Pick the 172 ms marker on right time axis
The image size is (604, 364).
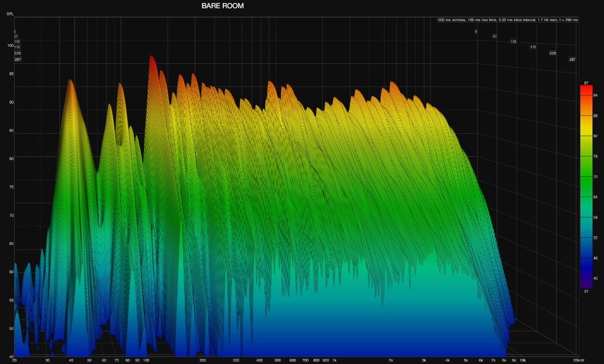click(533, 47)
